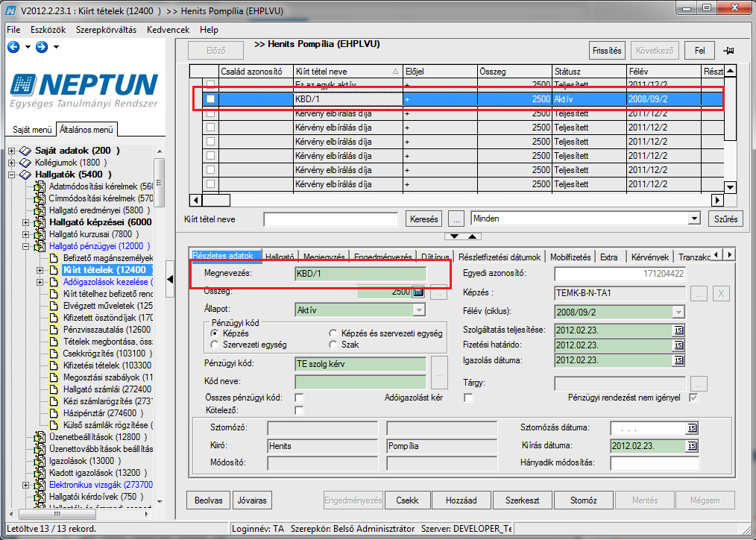Sort by Kiírt tétel neve column header
This screenshot has width=756, height=540.
pyautogui.click(x=348, y=72)
